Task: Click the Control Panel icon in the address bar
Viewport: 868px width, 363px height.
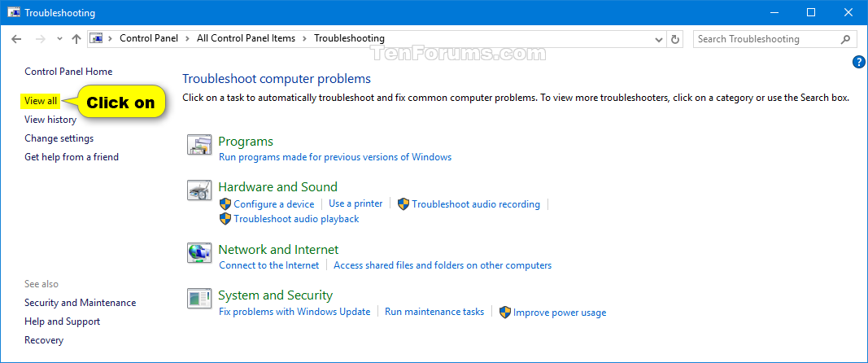Action: [96, 38]
